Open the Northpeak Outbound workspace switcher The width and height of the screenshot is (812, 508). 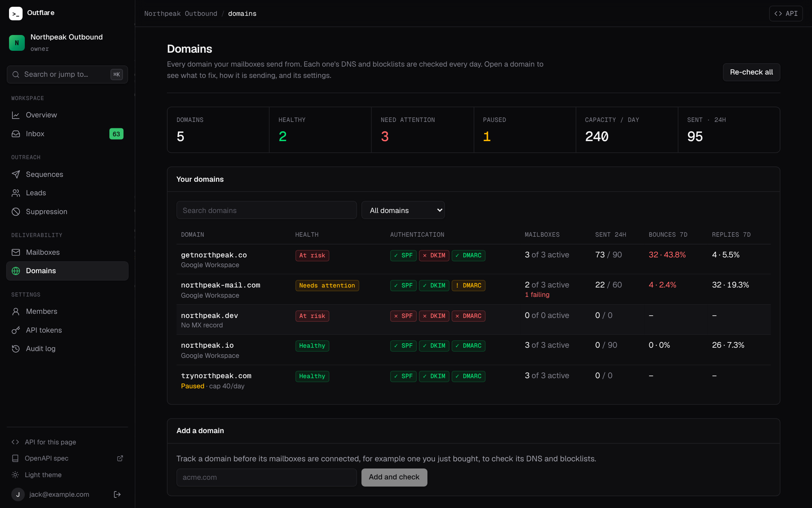click(x=67, y=43)
